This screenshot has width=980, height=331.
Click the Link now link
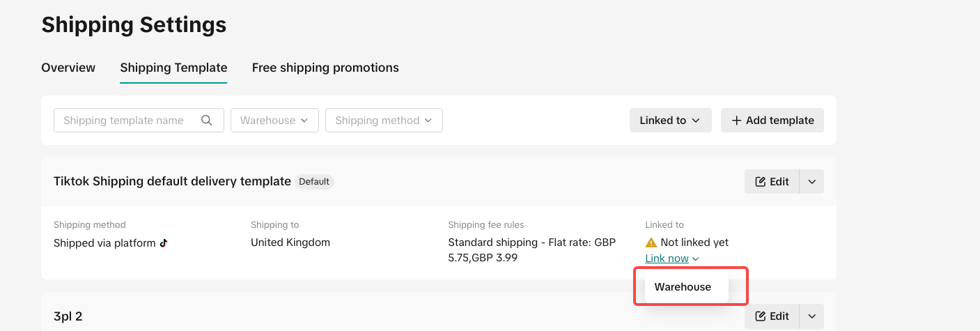(667, 259)
